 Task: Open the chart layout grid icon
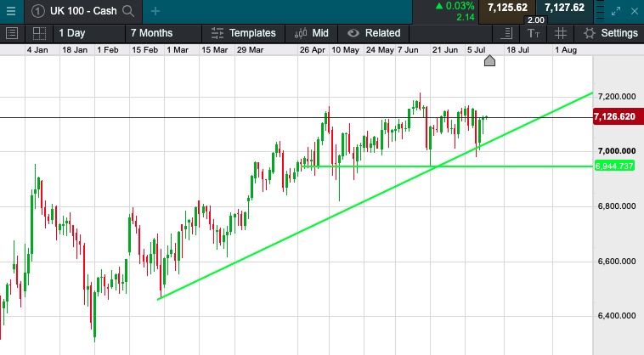click(39, 33)
